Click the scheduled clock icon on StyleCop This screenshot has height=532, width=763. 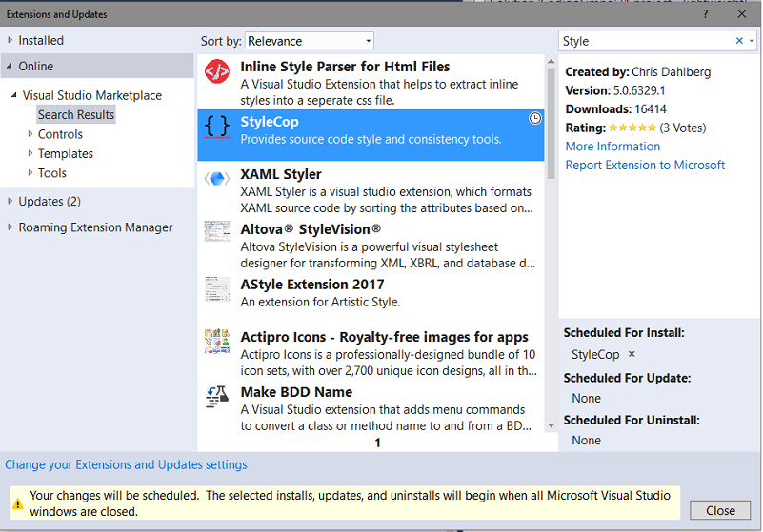[534, 118]
